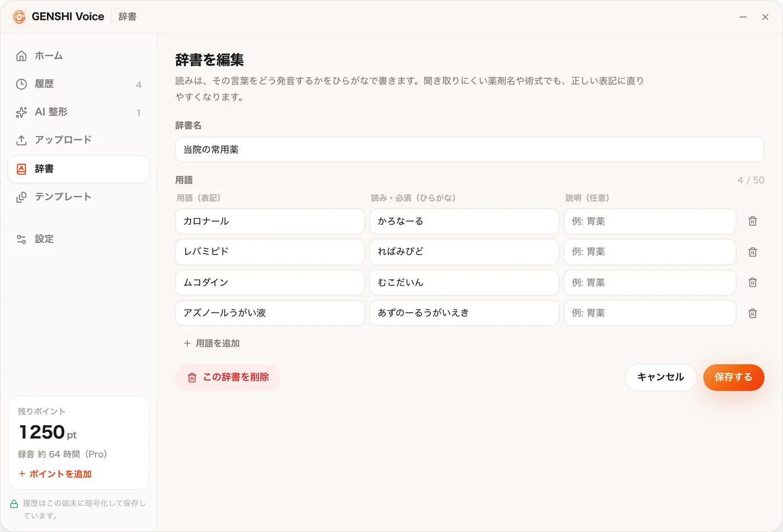Edit the reading field かろなーる

click(464, 221)
